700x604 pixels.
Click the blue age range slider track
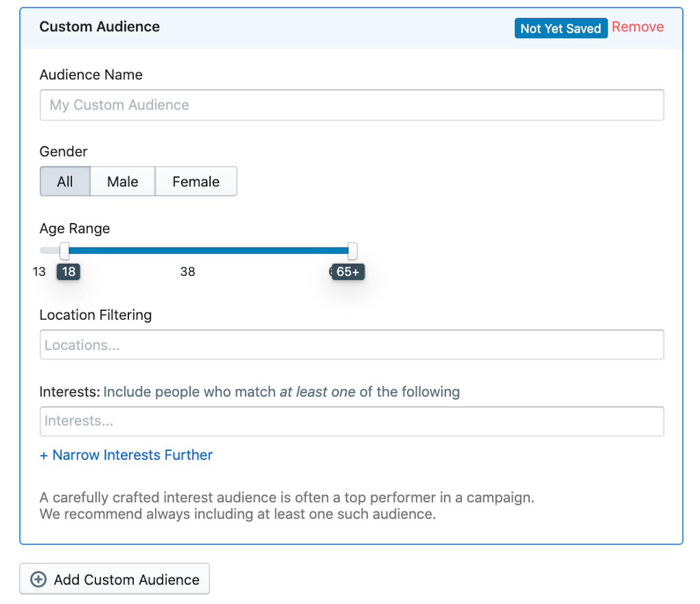coord(208,250)
